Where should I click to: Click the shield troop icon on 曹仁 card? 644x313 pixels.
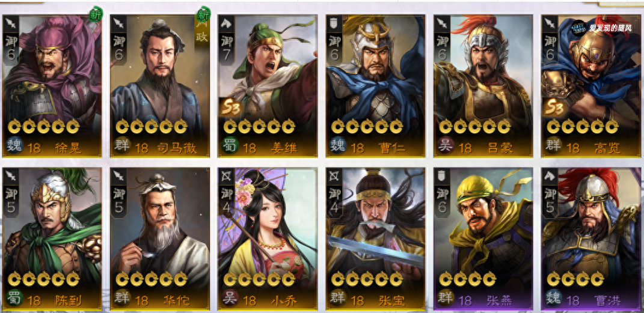[x=334, y=23]
